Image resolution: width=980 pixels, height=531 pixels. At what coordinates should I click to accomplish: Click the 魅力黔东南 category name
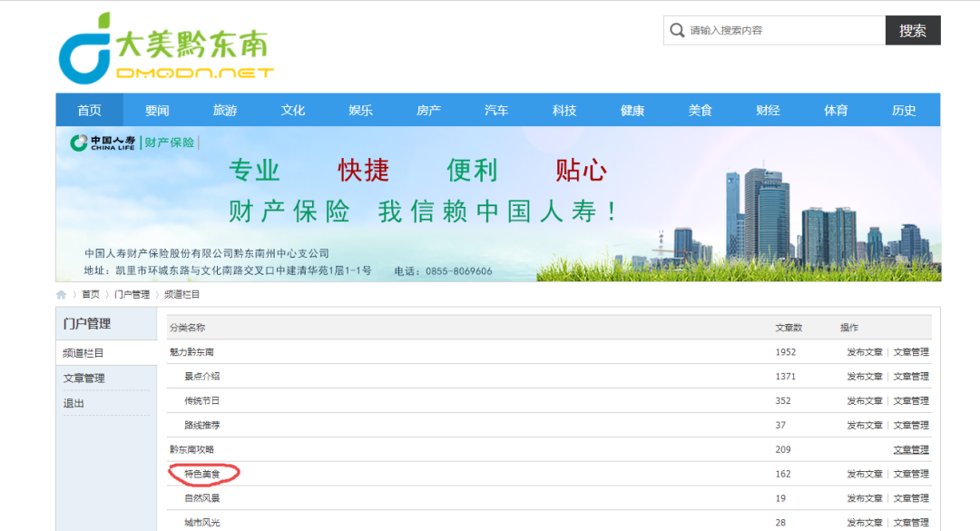tap(191, 352)
